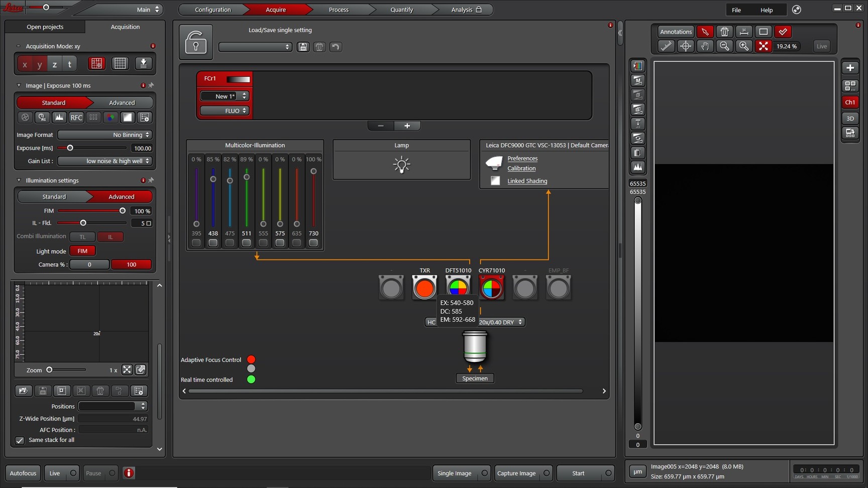Open the 20x/0.40 DRY objective dropdown
This screenshot has height=488, width=868.
pos(501,322)
